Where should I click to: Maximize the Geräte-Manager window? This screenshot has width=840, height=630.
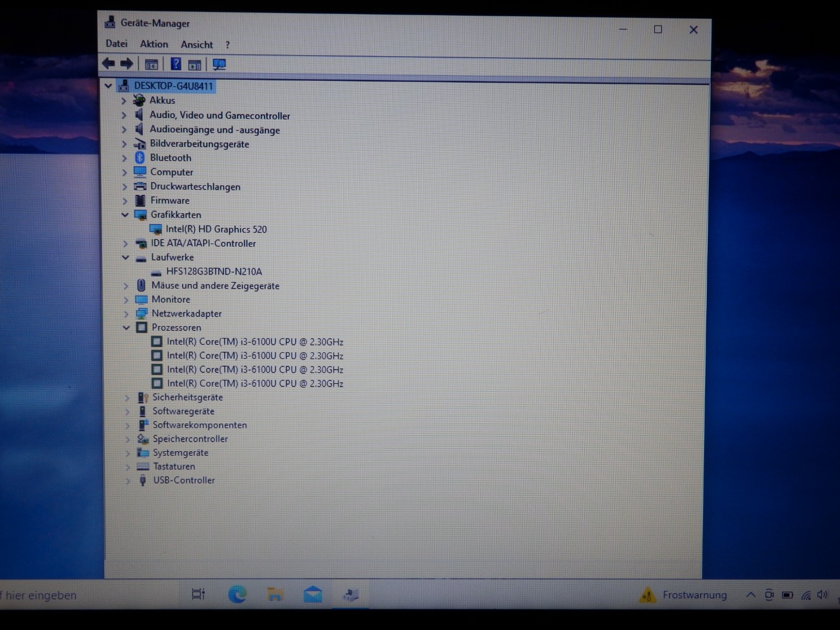click(x=658, y=29)
